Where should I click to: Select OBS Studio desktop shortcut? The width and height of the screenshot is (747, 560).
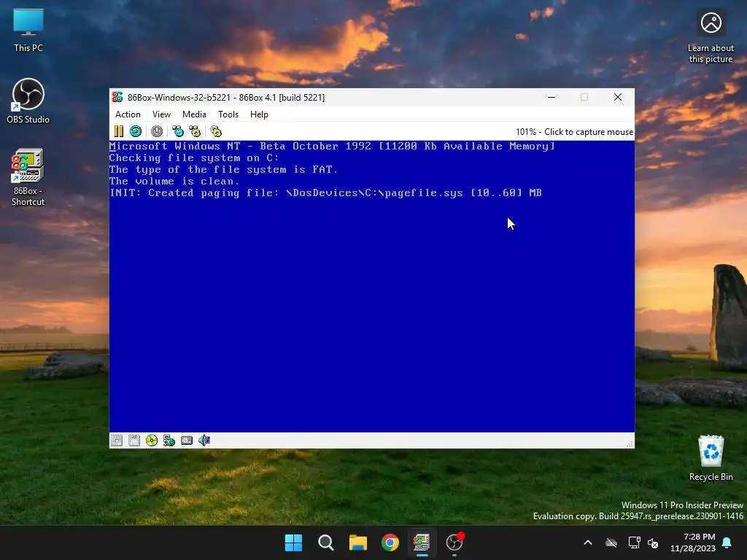[28, 101]
